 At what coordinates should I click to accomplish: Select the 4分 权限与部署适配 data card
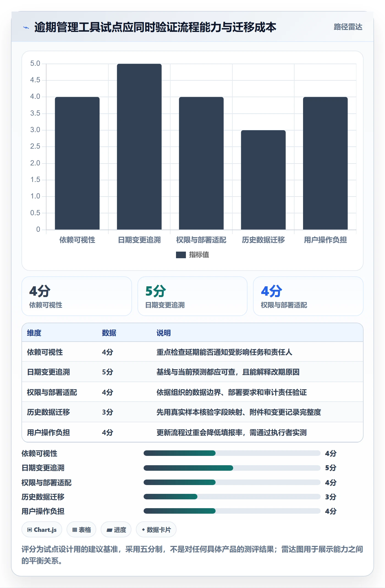[308, 296]
